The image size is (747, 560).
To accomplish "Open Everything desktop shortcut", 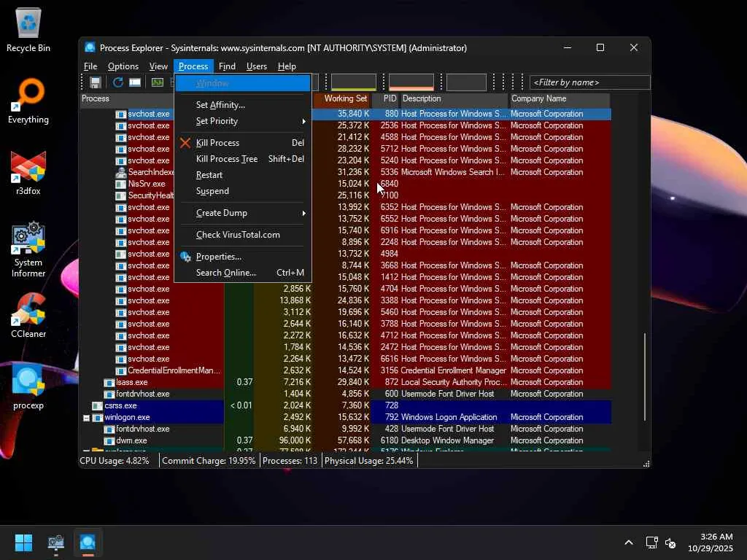I will (28, 101).
